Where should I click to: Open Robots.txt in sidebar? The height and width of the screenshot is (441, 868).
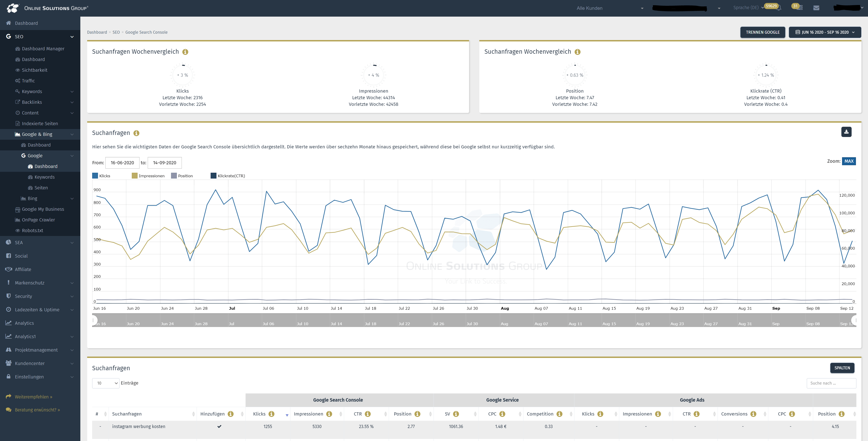pos(32,231)
